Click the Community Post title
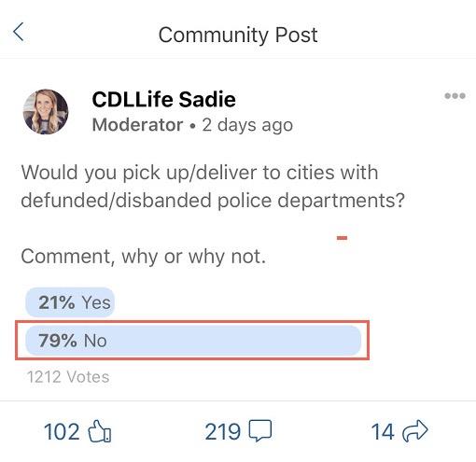The height and width of the screenshot is (462, 476). pyautogui.click(x=238, y=35)
